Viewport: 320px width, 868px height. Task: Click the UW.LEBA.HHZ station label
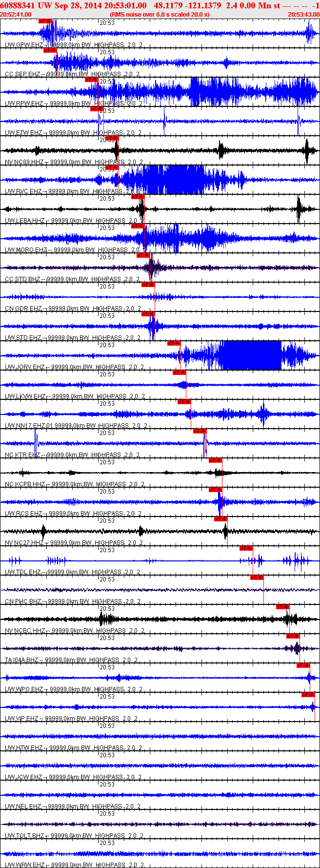[25, 220]
